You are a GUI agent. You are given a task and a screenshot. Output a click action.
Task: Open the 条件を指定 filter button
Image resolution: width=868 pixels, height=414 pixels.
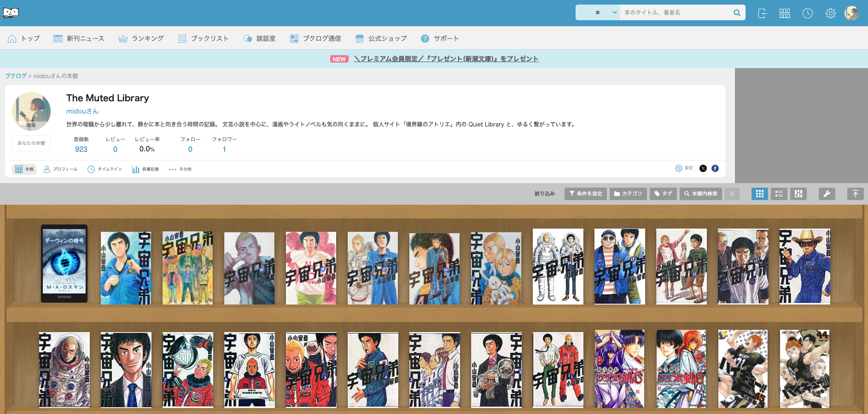(586, 194)
